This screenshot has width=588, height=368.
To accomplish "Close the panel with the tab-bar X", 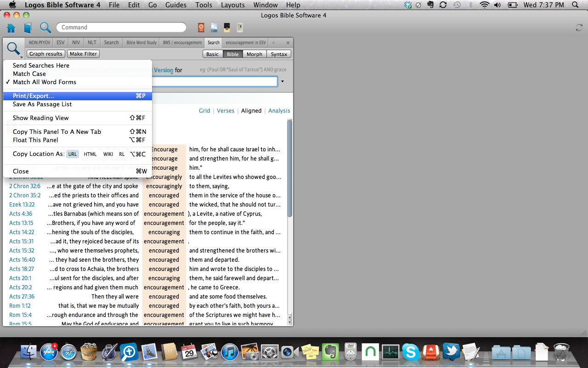I will tap(288, 43).
